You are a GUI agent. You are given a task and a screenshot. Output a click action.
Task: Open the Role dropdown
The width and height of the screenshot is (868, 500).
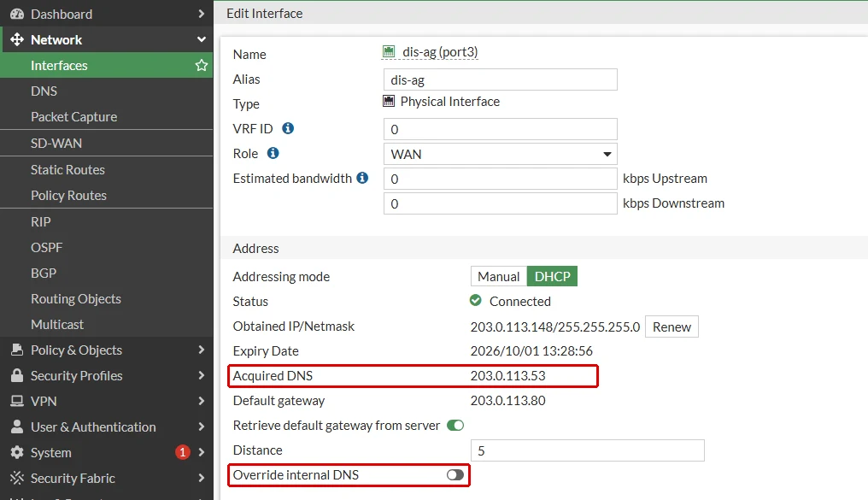pyautogui.click(x=501, y=154)
